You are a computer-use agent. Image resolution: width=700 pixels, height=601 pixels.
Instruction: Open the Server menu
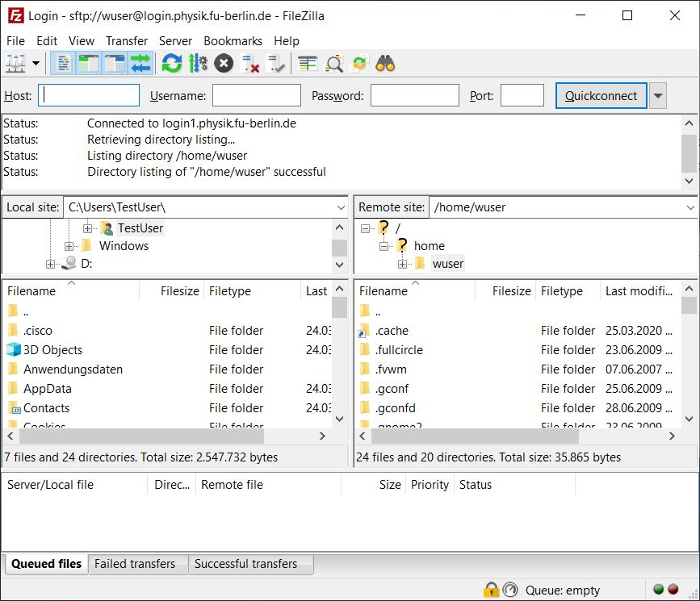click(x=175, y=41)
